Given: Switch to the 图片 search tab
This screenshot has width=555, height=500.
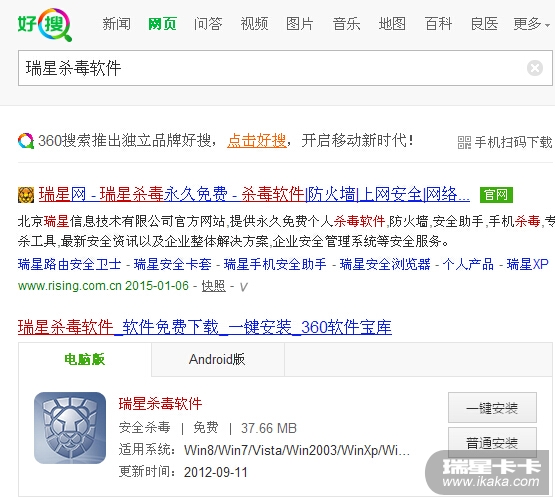Looking at the screenshot, I should (300, 24).
